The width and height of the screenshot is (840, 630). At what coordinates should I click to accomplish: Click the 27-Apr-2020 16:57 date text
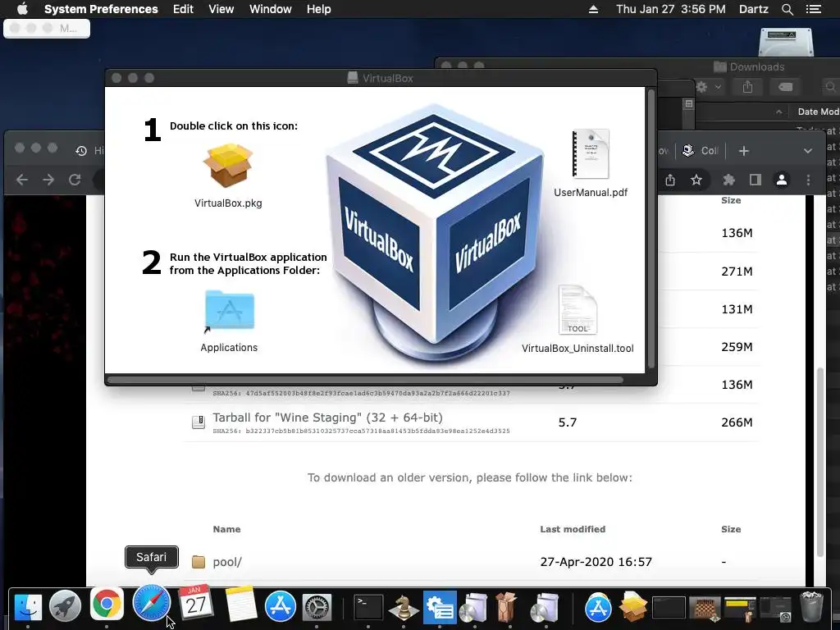point(596,562)
